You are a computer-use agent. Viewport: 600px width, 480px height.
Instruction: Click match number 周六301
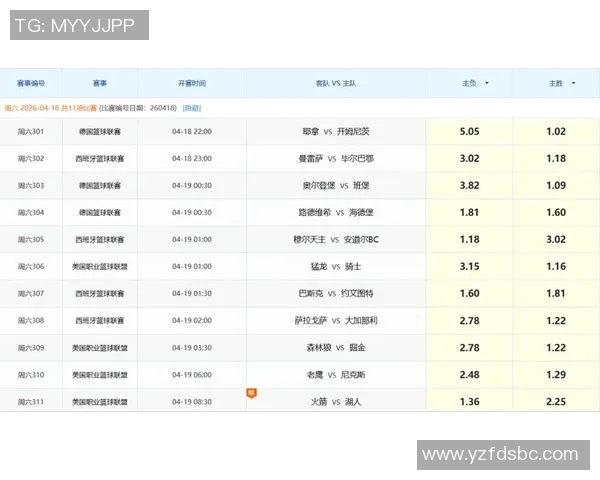pyautogui.click(x=31, y=132)
